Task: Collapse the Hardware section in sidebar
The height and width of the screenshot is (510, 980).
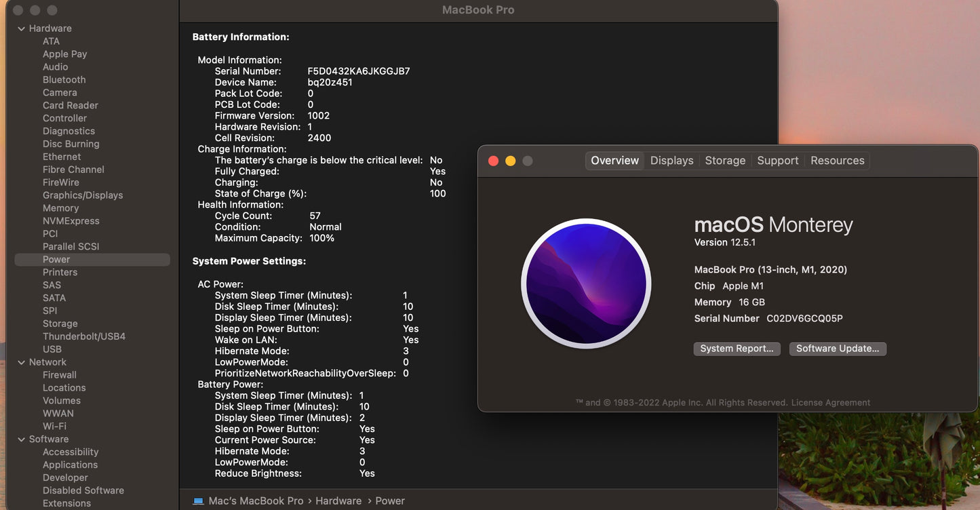Action: [x=22, y=28]
